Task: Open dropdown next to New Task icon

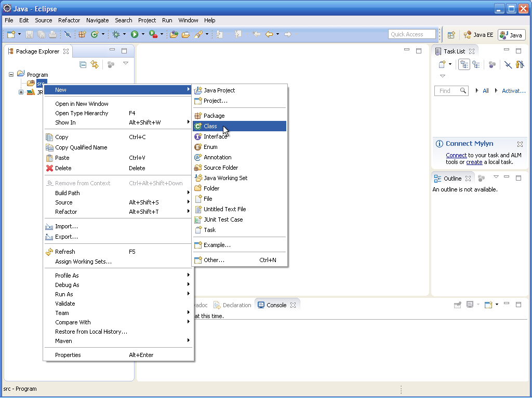Action: pos(450,64)
